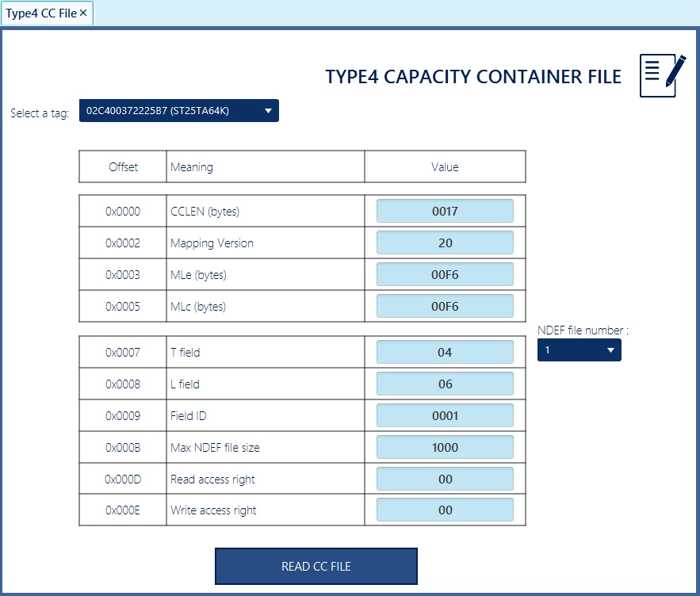Click the Field ID value 0001
Viewport: 700px width, 596px height.
point(445,415)
